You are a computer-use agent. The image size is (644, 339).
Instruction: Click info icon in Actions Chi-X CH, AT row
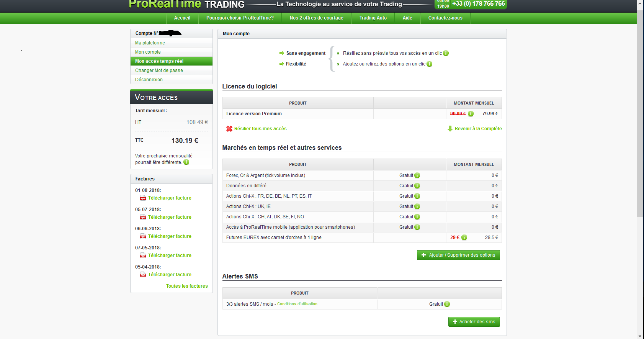pos(417,217)
